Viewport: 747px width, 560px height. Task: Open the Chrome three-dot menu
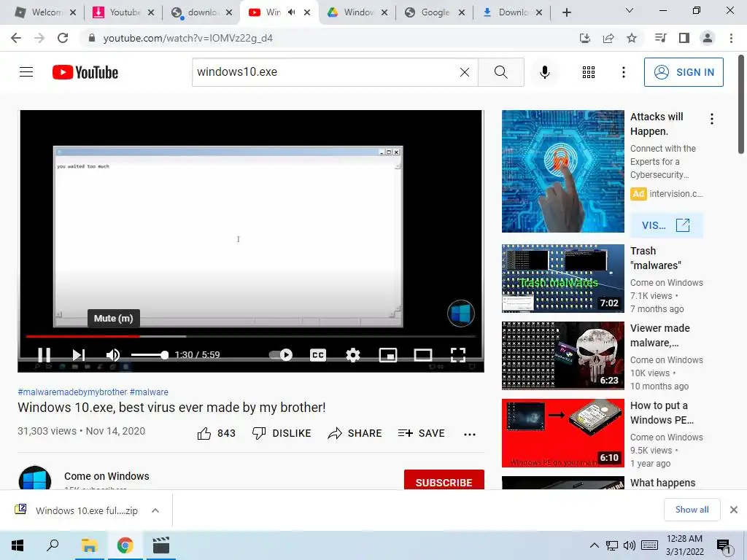(731, 38)
